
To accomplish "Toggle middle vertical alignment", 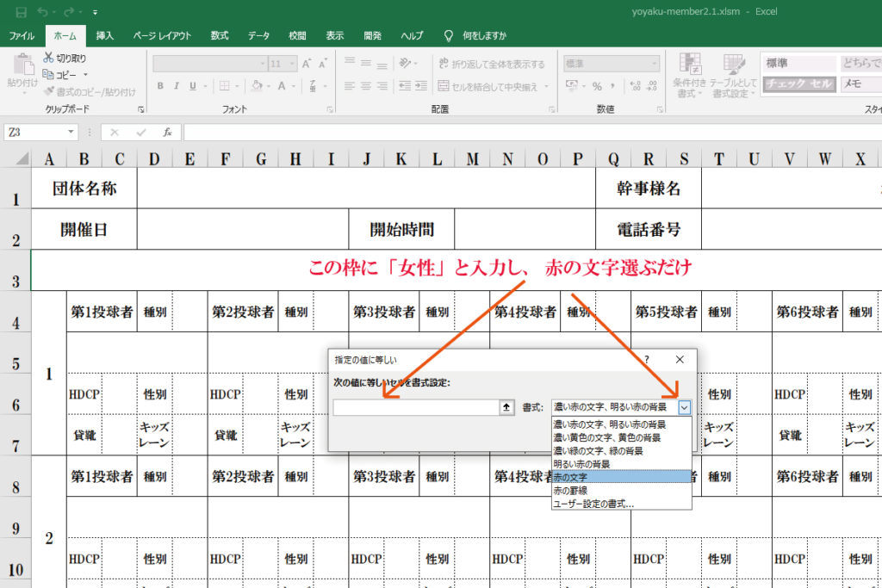I will click(365, 63).
